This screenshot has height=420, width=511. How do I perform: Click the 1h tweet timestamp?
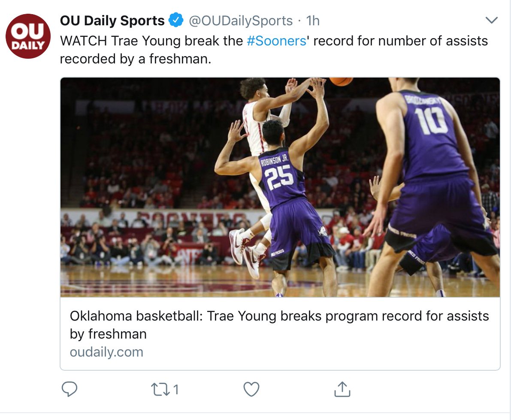[x=313, y=21]
